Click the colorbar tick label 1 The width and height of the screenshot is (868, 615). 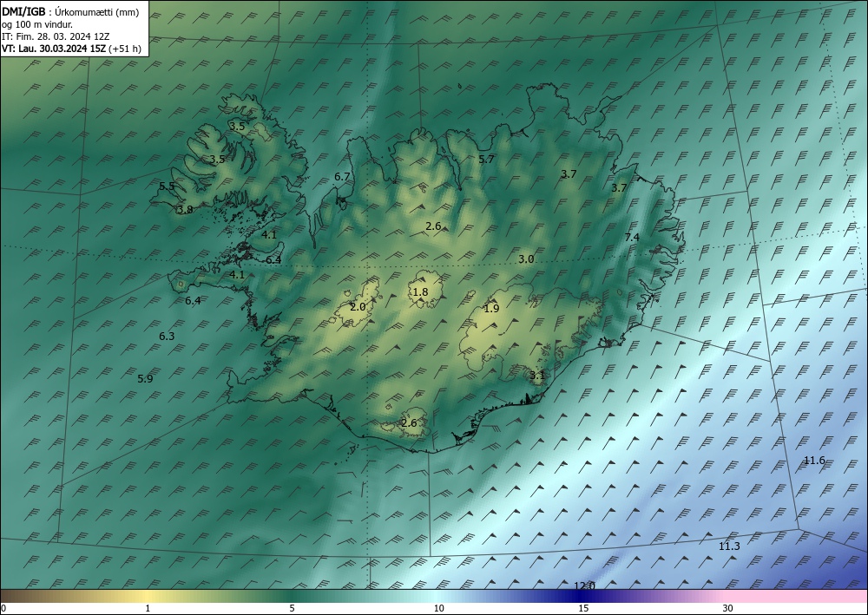tap(148, 608)
